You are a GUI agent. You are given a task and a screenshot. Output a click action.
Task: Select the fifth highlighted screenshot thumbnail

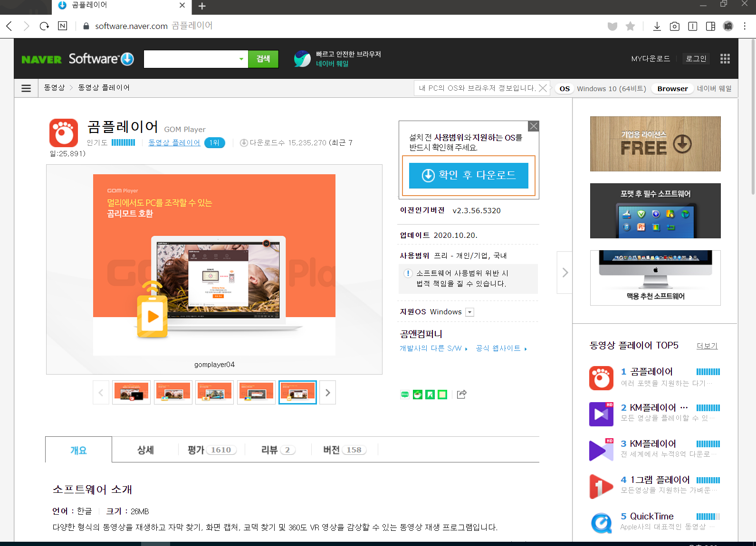pyautogui.click(x=297, y=392)
